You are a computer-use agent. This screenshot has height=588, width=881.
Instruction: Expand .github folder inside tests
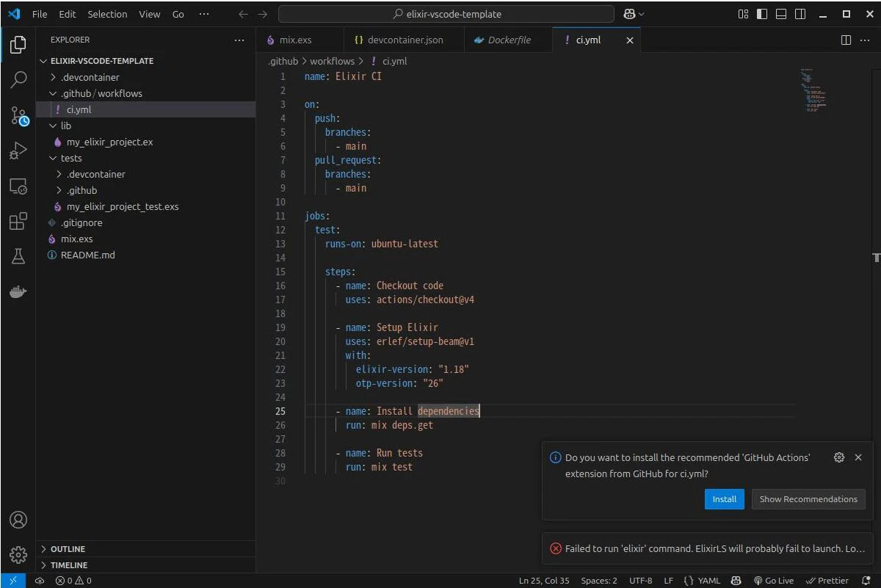click(x=60, y=190)
